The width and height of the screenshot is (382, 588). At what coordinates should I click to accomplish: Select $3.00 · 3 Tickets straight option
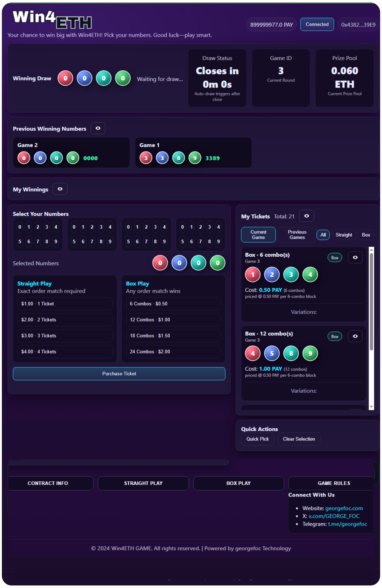click(65, 336)
